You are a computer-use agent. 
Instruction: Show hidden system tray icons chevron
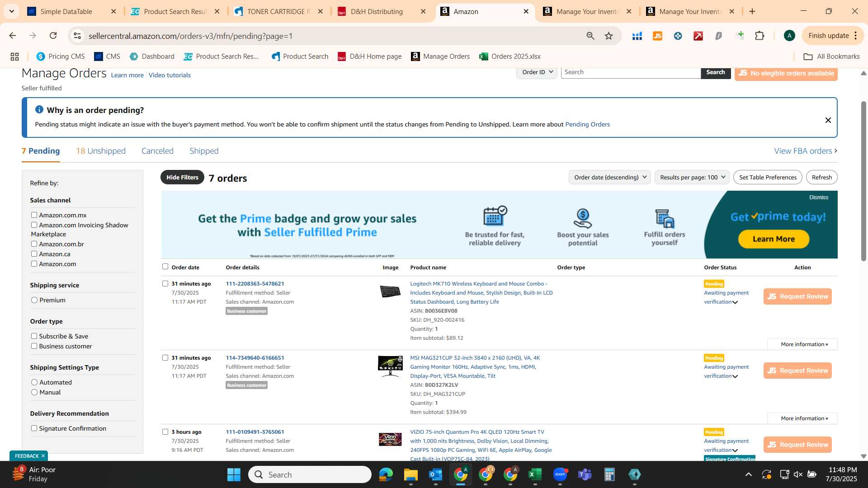pos(748,474)
